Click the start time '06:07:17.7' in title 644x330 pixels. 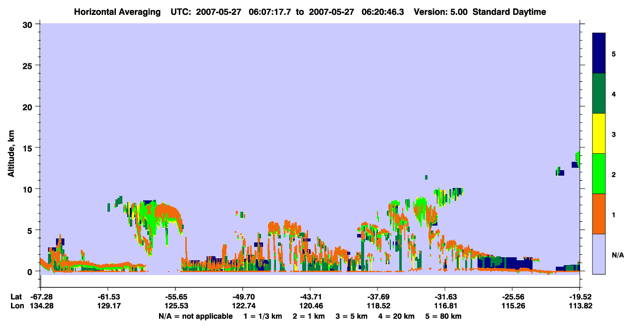[269, 12]
